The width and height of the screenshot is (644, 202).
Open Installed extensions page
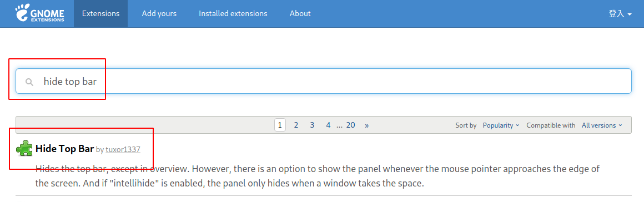(x=233, y=13)
